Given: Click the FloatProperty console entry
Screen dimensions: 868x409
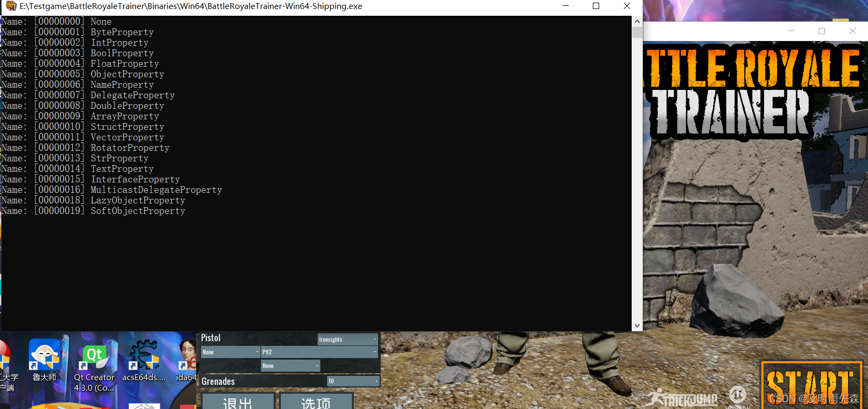Looking at the screenshot, I should 80,64.
